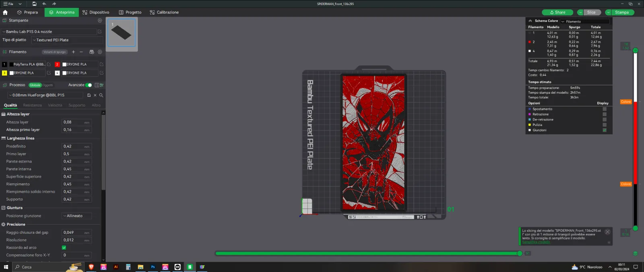This screenshot has width=644, height=272.
Task: Switch to the Dispositivo tab
Action: pos(96,12)
